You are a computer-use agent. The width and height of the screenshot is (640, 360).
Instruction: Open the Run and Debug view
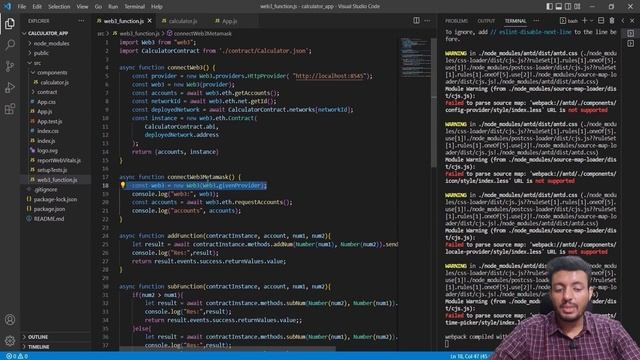[10, 87]
